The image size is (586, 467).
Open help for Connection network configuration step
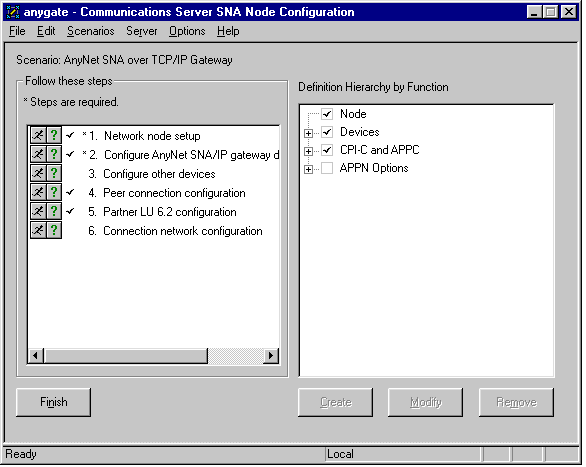pyautogui.click(x=54, y=231)
